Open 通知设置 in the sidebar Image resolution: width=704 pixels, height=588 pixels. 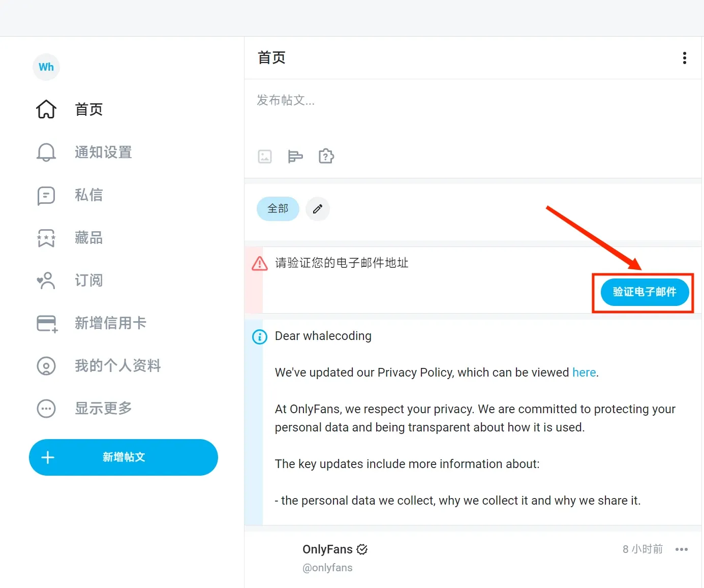(x=103, y=152)
